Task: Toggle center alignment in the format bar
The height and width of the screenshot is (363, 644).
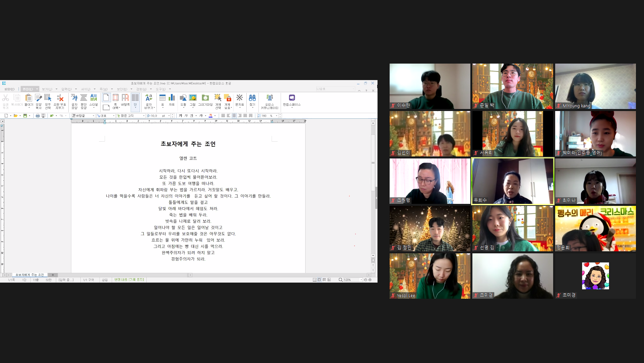Action: 234,116
